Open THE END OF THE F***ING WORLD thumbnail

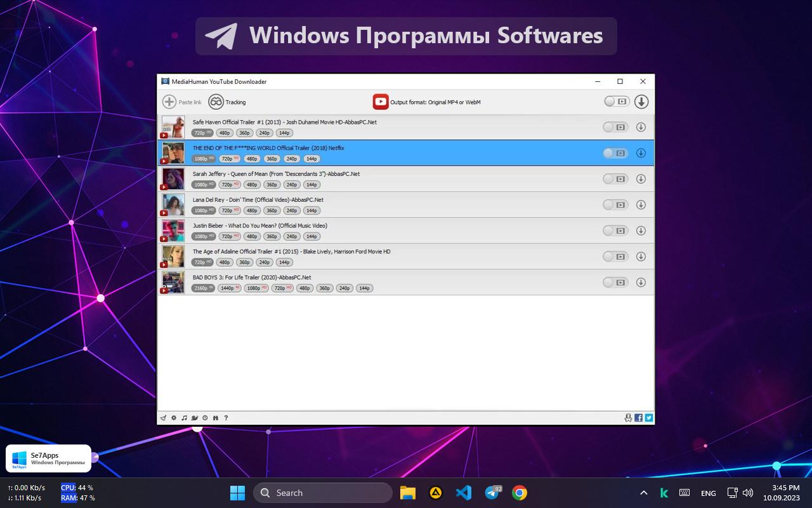(173, 153)
